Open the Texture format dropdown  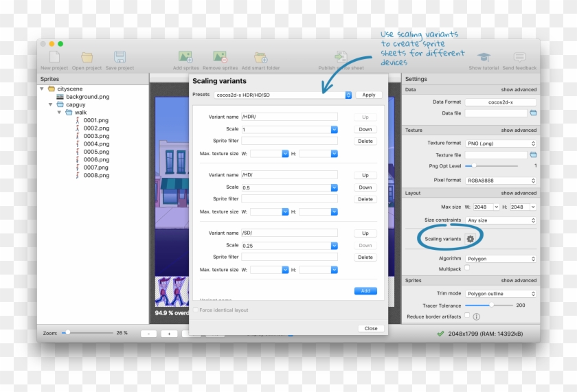point(501,143)
